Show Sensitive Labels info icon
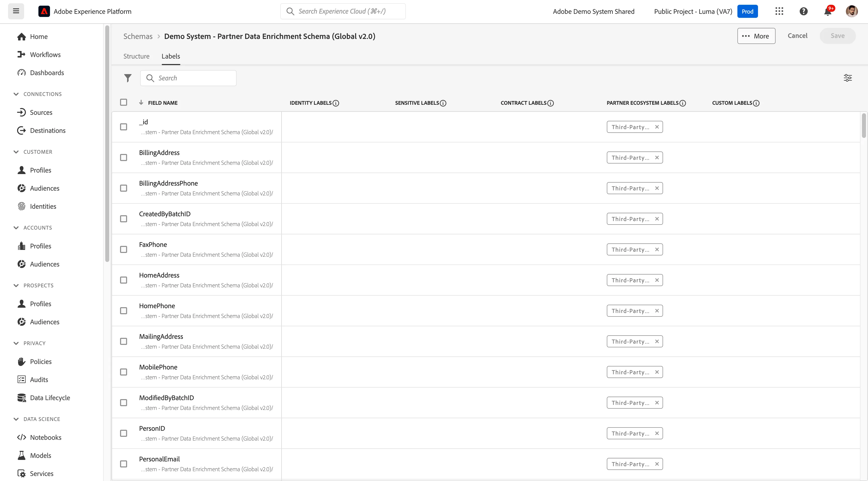This screenshot has width=868, height=481. tap(443, 103)
